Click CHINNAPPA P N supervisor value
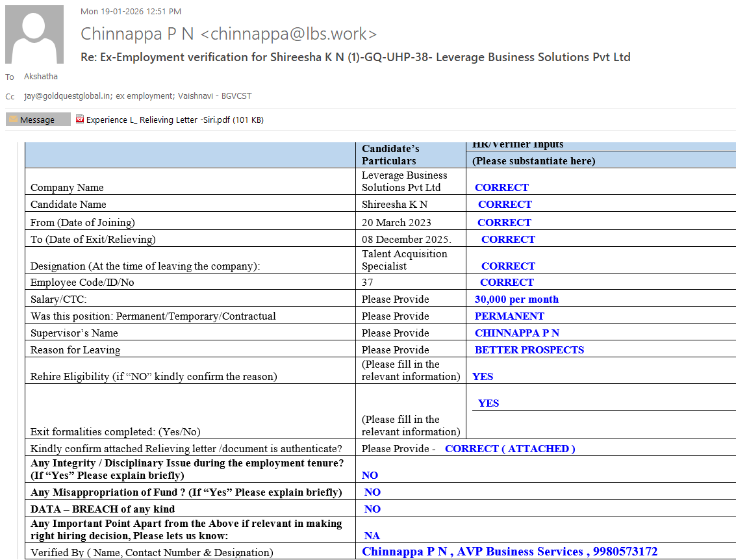The height and width of the screenshot is (560, 736). click(517, 333)
